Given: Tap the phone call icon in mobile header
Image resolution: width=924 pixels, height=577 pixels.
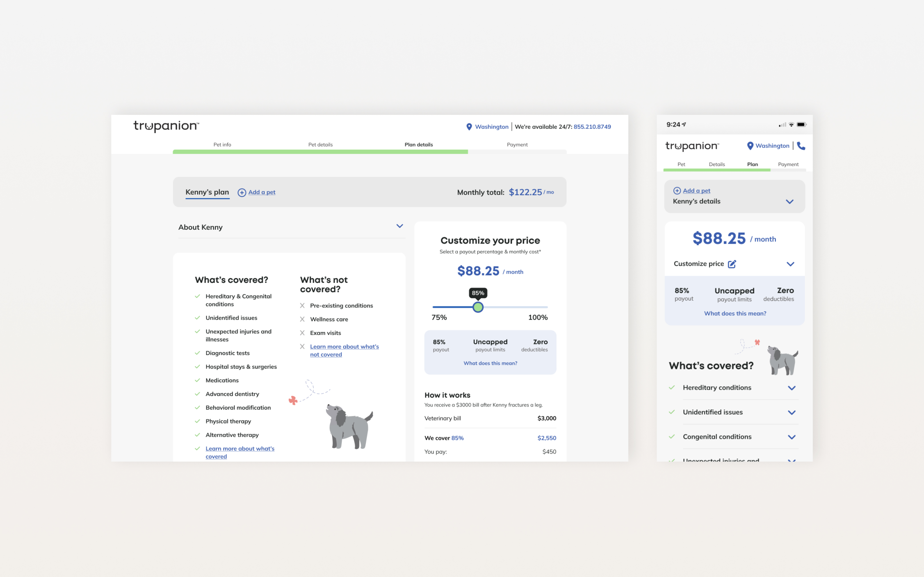Looking at the screenshot, I should tap(801, 146).
